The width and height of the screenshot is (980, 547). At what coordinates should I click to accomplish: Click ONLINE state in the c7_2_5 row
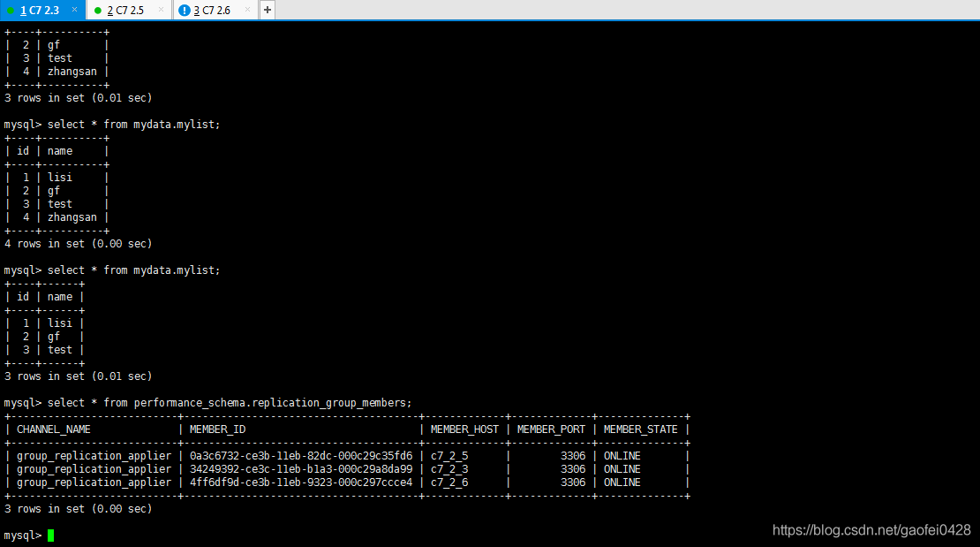(x=622, y=456)
